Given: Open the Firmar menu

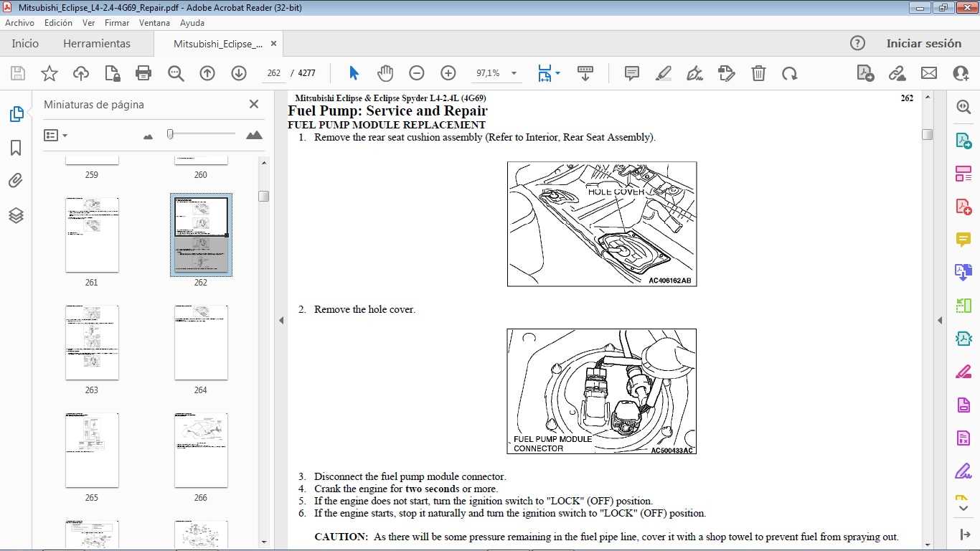Looking at the screenshot, I should 117,23.
